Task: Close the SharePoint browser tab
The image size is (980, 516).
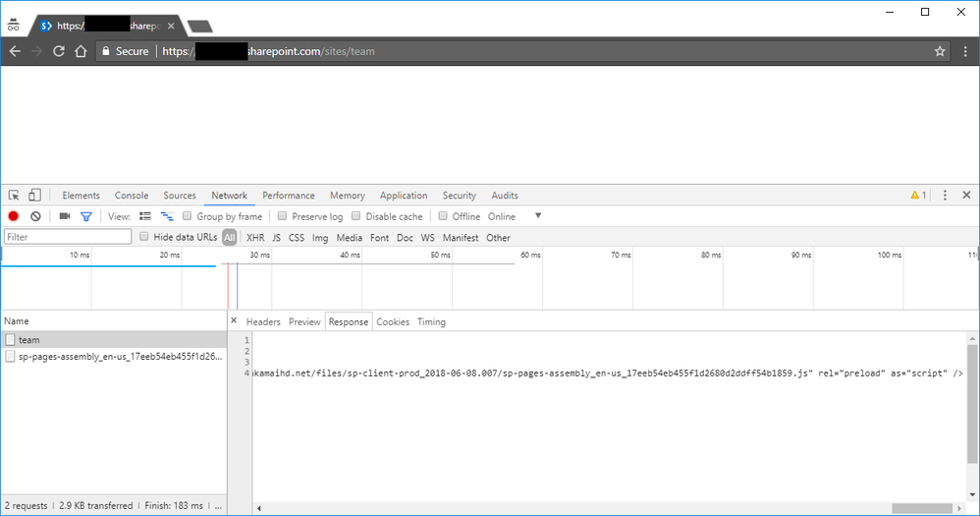Action: click(x=171, y=26)
